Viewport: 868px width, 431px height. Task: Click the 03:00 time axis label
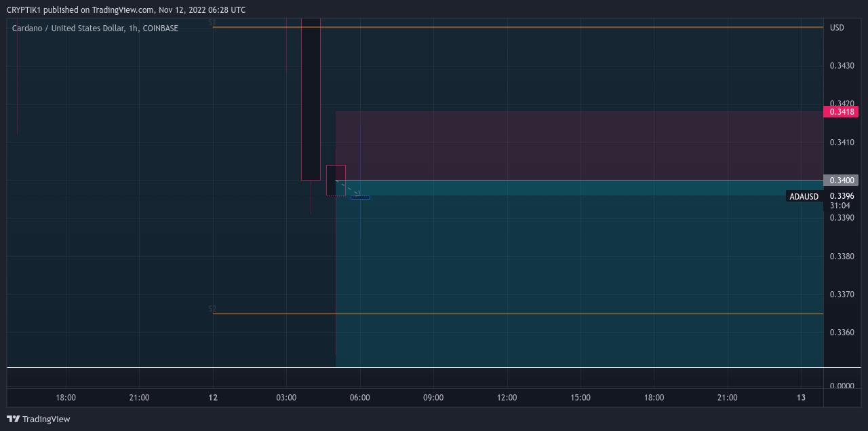(x=286, y=398)
